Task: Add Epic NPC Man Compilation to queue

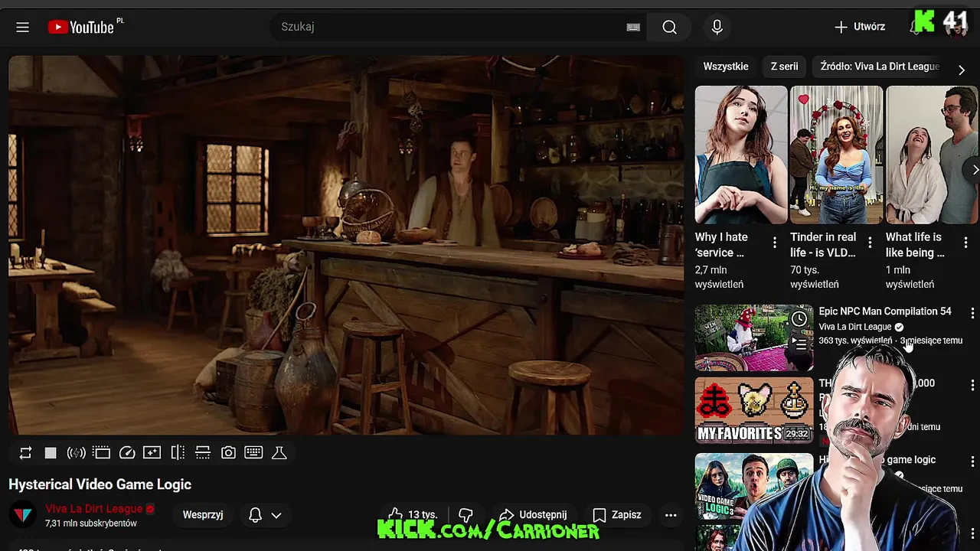Action: click(799, 344)
